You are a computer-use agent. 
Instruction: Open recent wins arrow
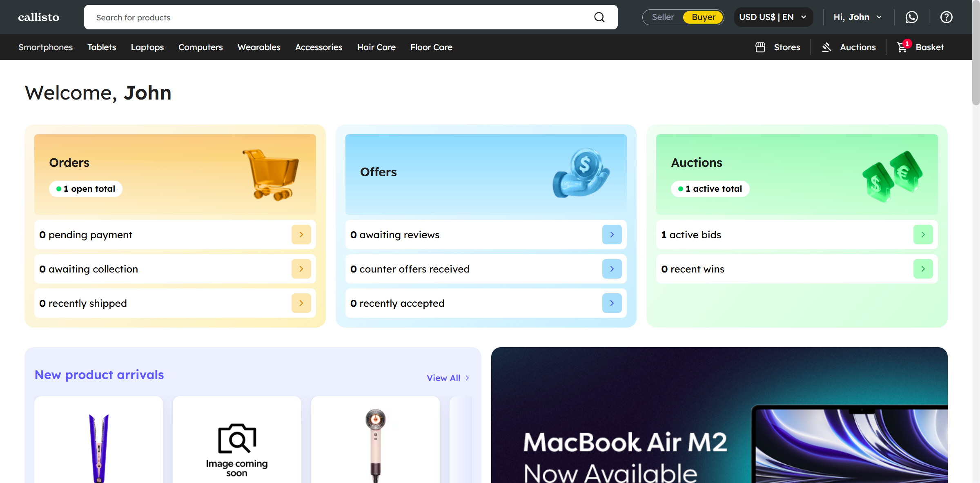click(923, 269)
